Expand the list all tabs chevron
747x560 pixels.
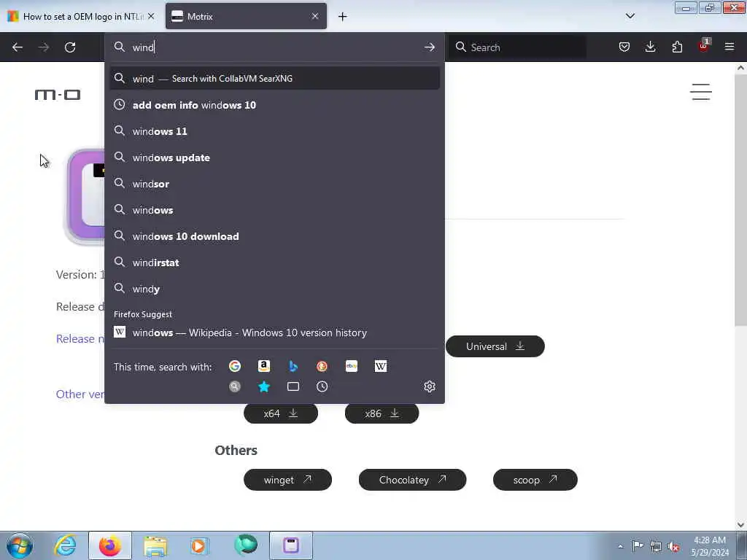[630, 16]
